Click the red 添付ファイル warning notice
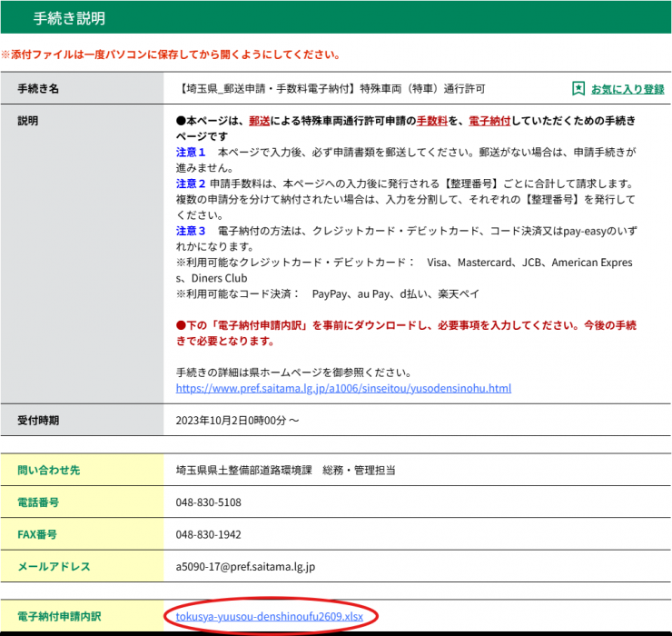672x636 pixels. coord(171,55)
